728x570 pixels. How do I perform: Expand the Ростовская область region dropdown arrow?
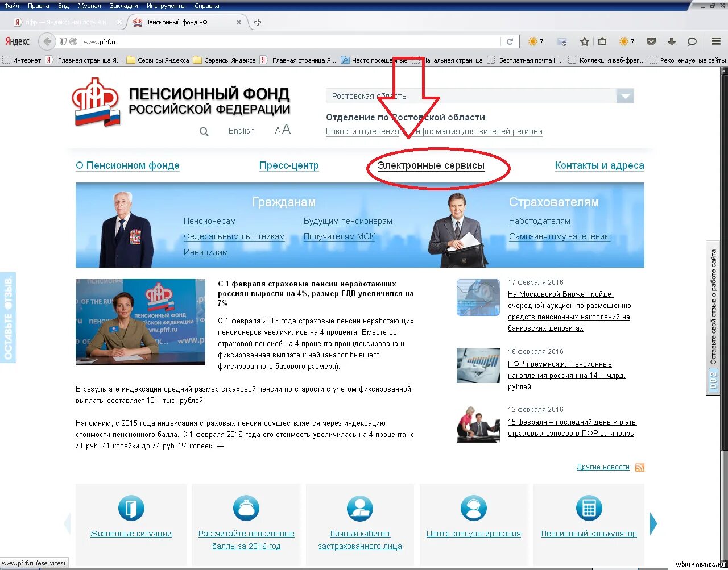click(625, 96)
